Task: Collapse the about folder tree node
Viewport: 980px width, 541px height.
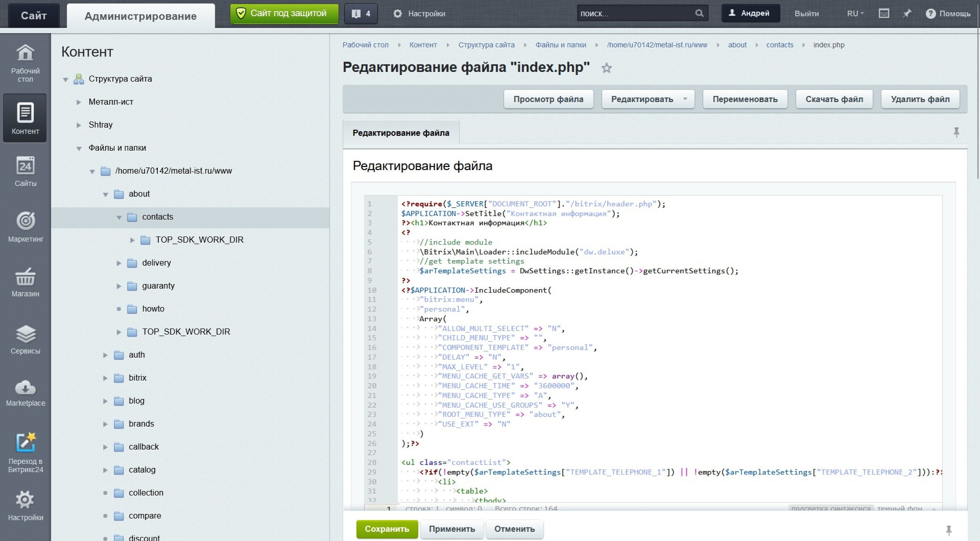Action: (x=105, y=194)
